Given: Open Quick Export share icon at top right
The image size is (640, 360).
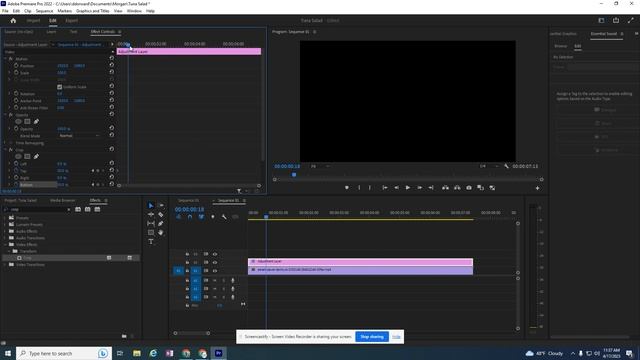Looking at the screenshot, I should 616,20.
